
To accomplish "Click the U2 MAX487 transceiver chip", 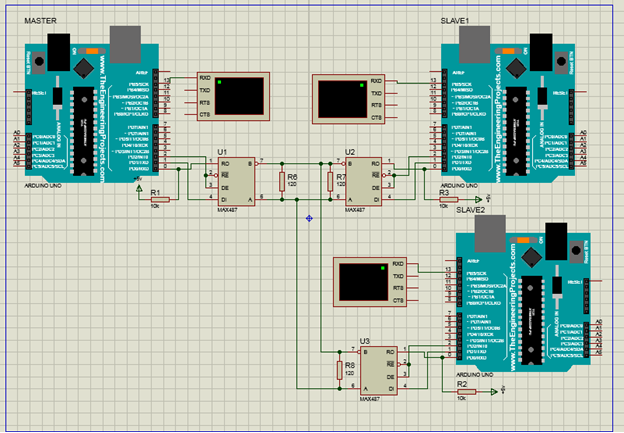I will click(358, 181).
